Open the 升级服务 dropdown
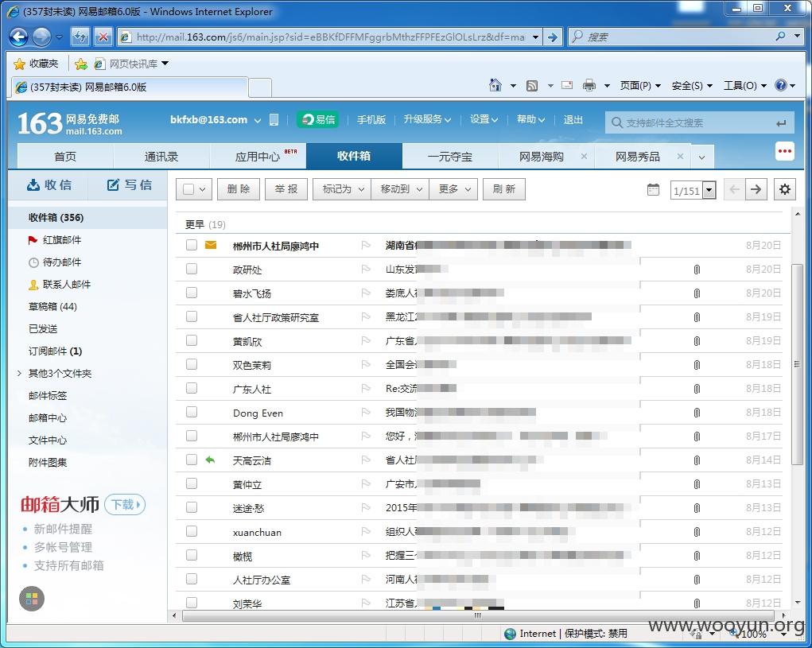 pyautogui.click(x=427, y=119)
